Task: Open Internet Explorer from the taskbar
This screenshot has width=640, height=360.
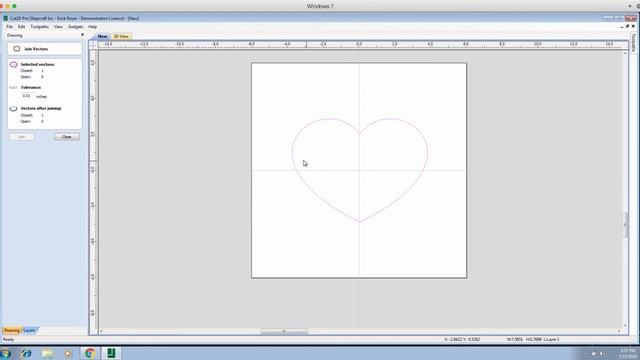Action: (x=27, y=353)
